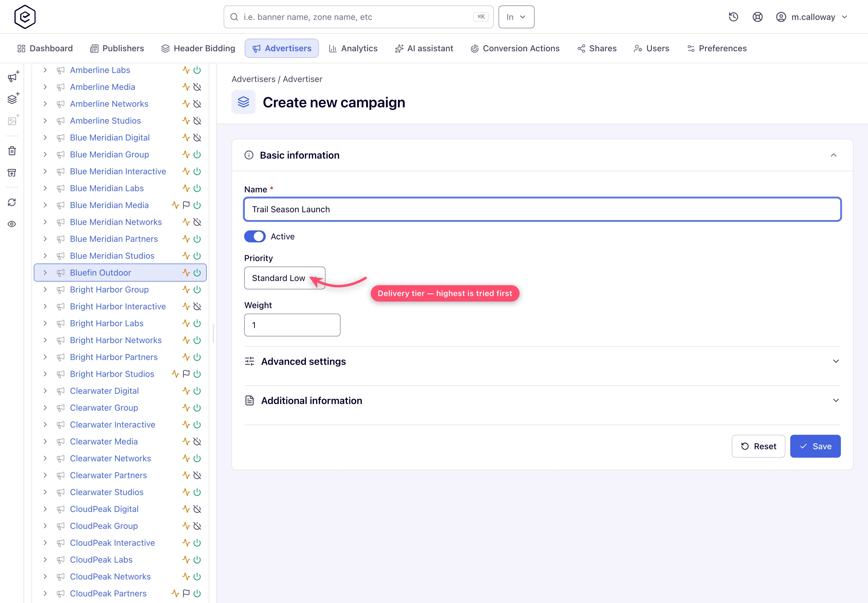Toggle power status for Clearwater Media
Viewport: 868px width, 603px height.
coord(197,441)
